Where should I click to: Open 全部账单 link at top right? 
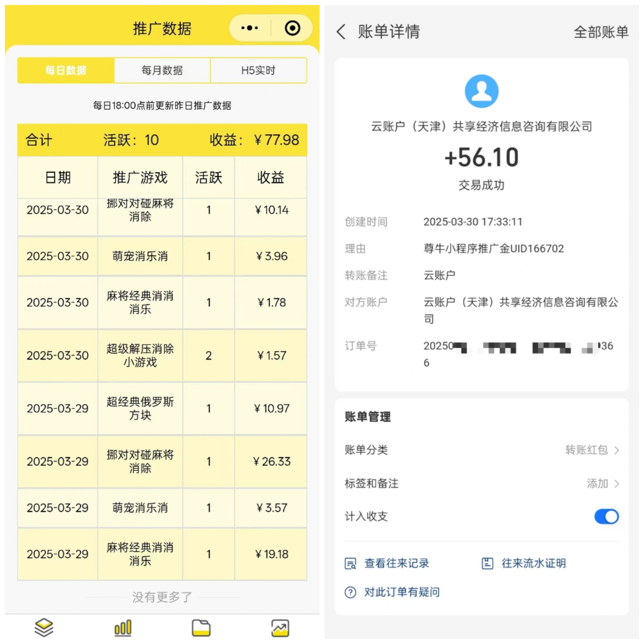[x=601, y=32]
